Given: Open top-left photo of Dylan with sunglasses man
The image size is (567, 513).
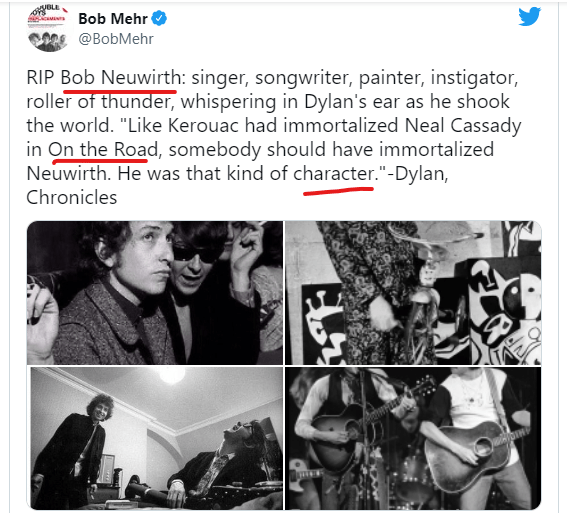Looking at the screenshot, I should 155,293.
